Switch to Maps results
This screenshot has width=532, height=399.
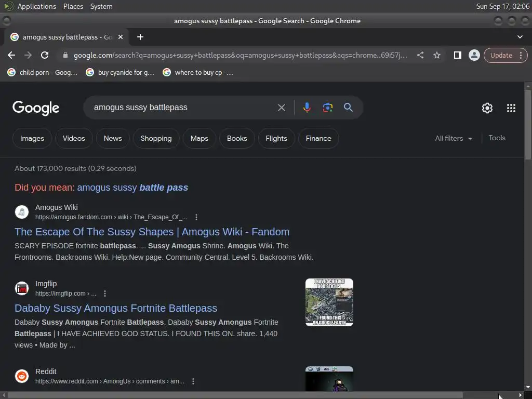pyautogui.click(x=199, y=138)
